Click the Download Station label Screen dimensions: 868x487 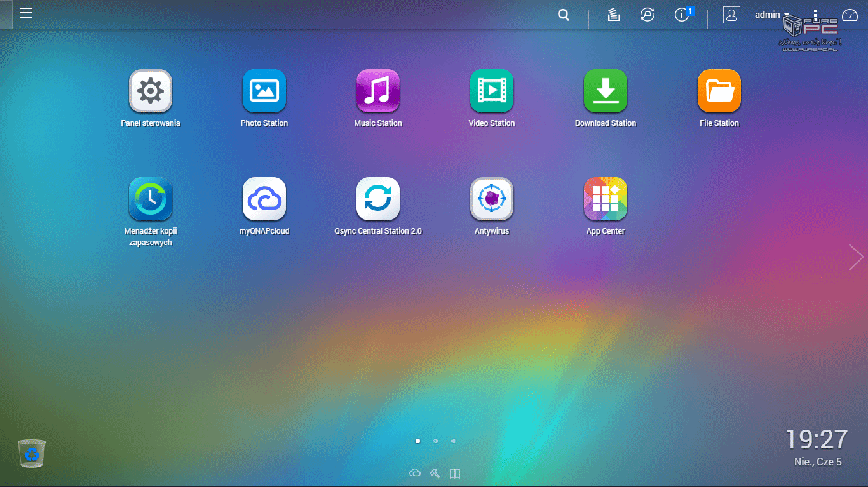(606, 123)
